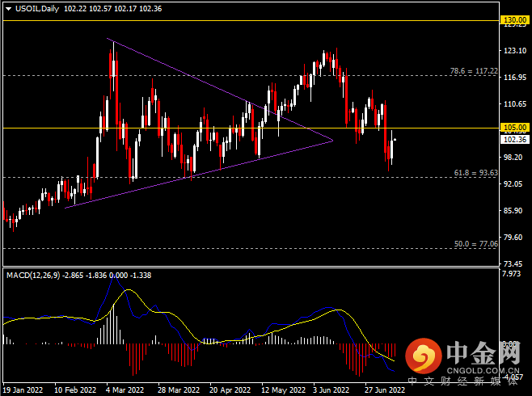Click the MACD(12,26,9) indicator label
This screenshot has width=532, height=396.
(33, 276)
